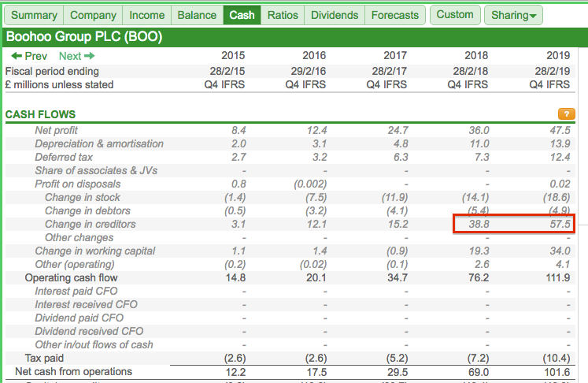Click the £ millions unless stated label
Screen dimensions: 588x383
tap(59, 84)
